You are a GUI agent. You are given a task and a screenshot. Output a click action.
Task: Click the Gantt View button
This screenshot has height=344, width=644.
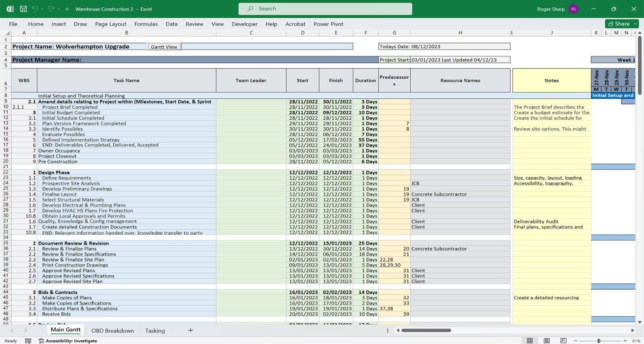pos(164,47)
